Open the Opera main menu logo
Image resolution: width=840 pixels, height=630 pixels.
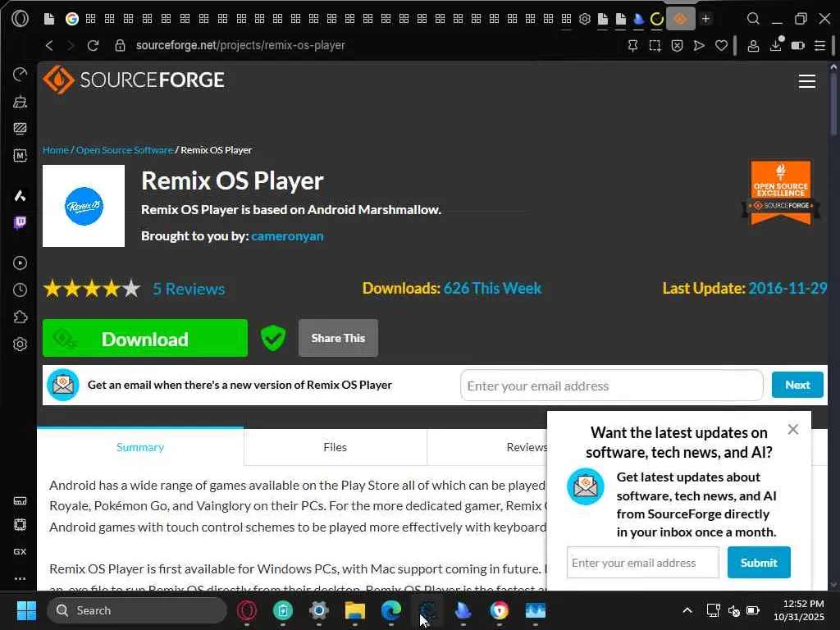(x=20, y=19)
